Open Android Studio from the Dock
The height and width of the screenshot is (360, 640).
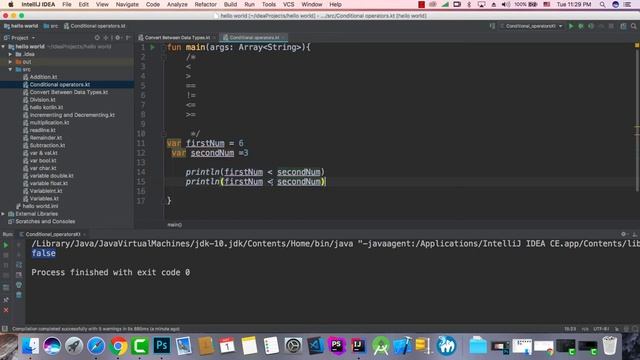tap(380, 346)
